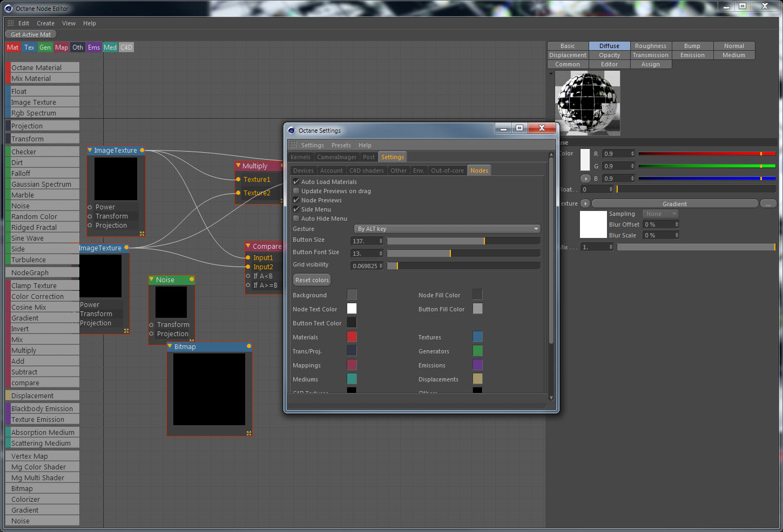This screenshot has height=532, width=783.
Task: Toggle the Tex node category filter
Action: pyautogui.click(x=29, y=47)
